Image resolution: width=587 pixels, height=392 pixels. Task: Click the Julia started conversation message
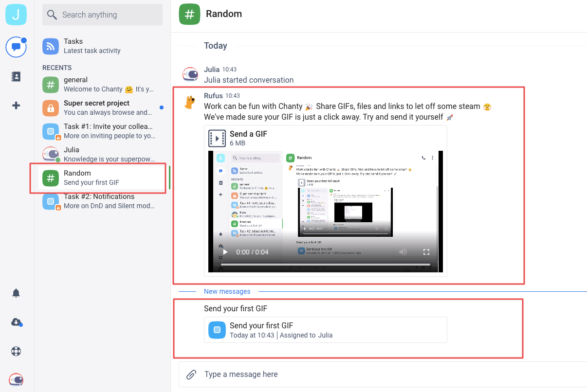tap(249, 80)
